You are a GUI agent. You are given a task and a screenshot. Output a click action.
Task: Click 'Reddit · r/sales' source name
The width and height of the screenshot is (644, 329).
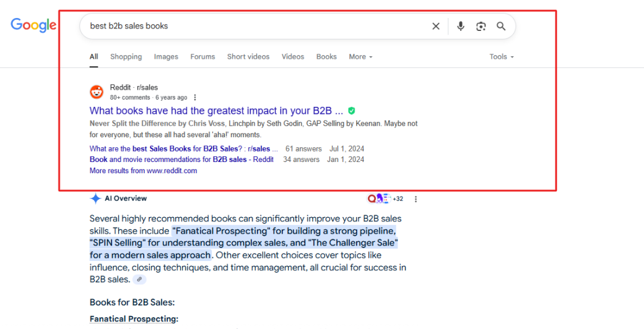coord(134,87)
